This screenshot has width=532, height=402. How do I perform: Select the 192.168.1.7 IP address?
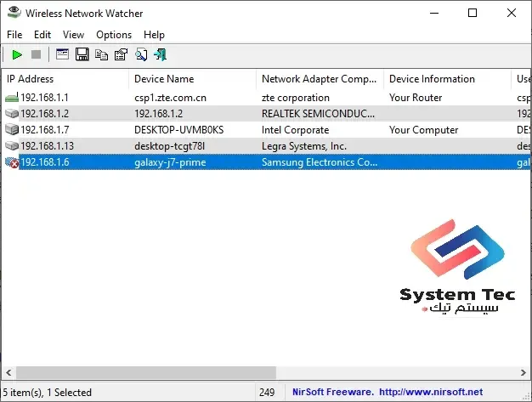pyautogui.click(x=45, y=129)
